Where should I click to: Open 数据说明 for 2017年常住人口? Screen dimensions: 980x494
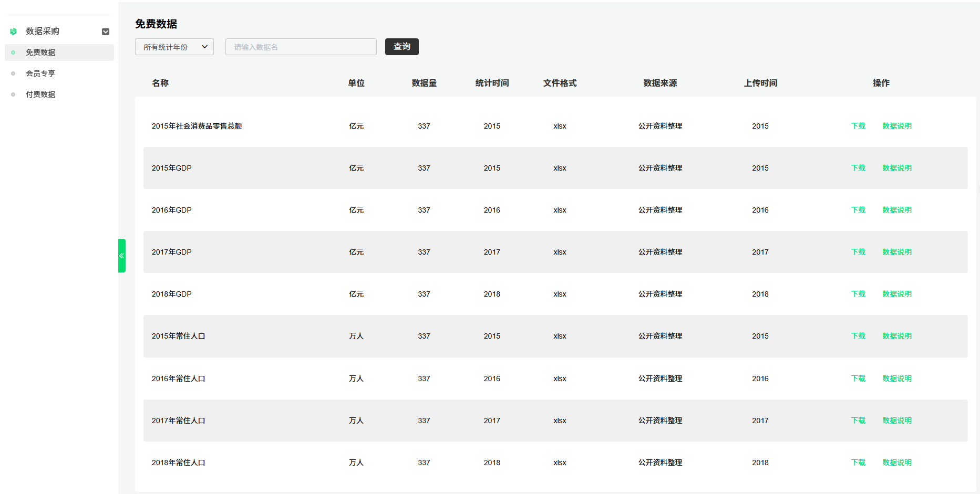(x=897, y=421)
